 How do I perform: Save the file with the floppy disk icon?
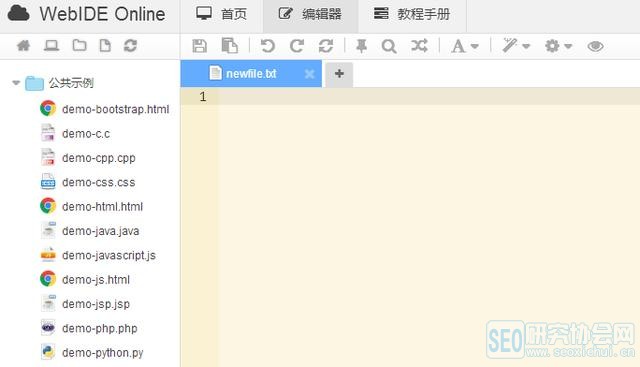(200, 46)
